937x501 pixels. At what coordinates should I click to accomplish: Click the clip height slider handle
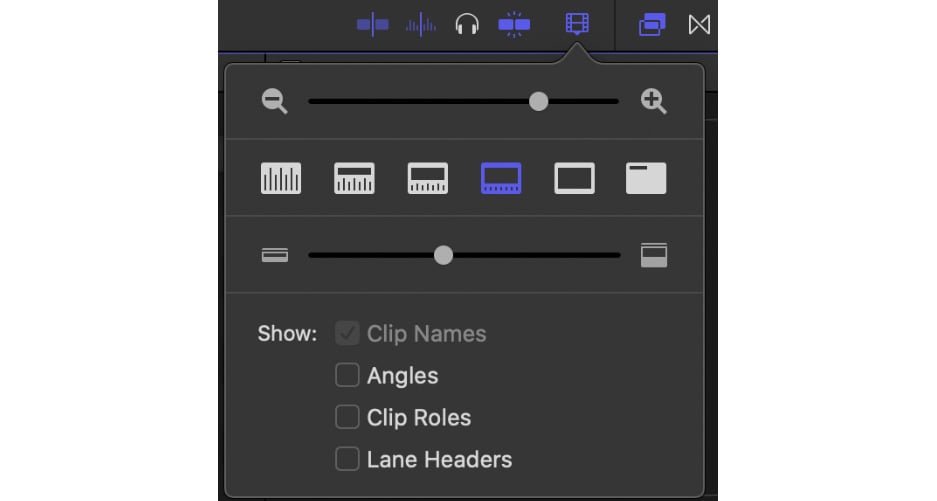pos(443,255)
